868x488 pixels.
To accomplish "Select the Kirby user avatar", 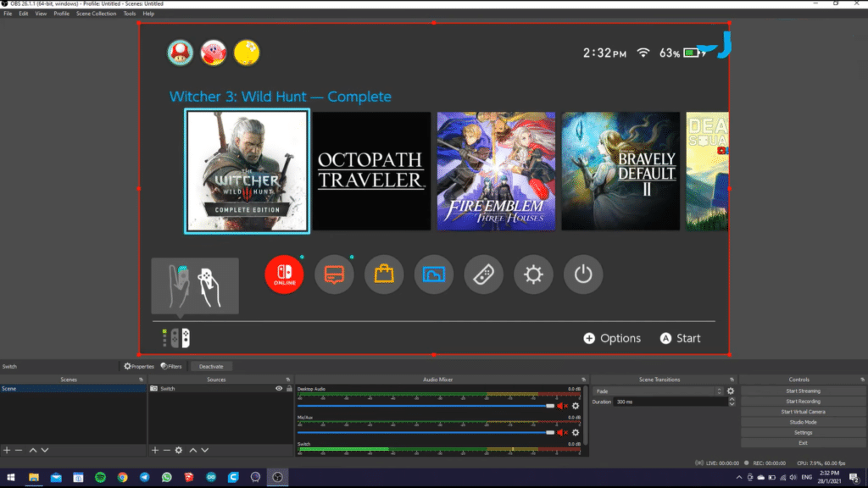I will click(x=214, y=53).
